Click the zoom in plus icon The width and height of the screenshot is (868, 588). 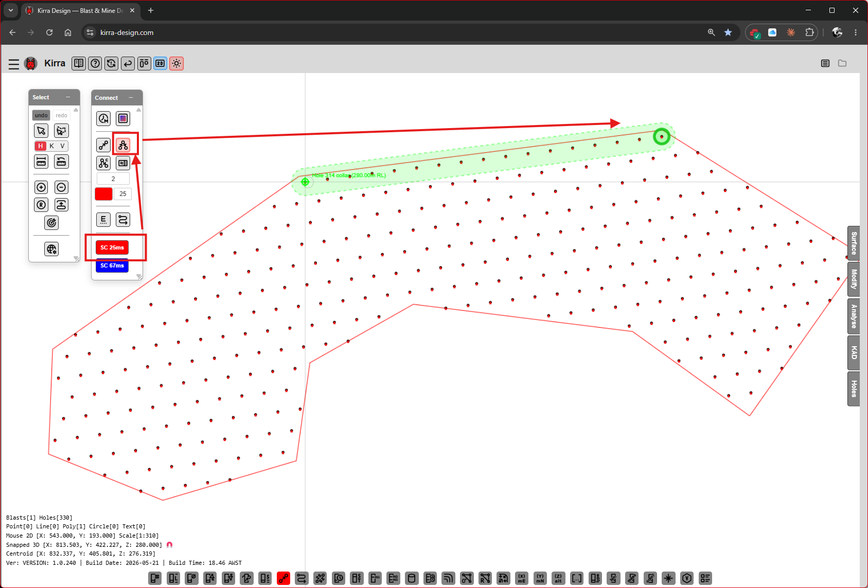41,187
